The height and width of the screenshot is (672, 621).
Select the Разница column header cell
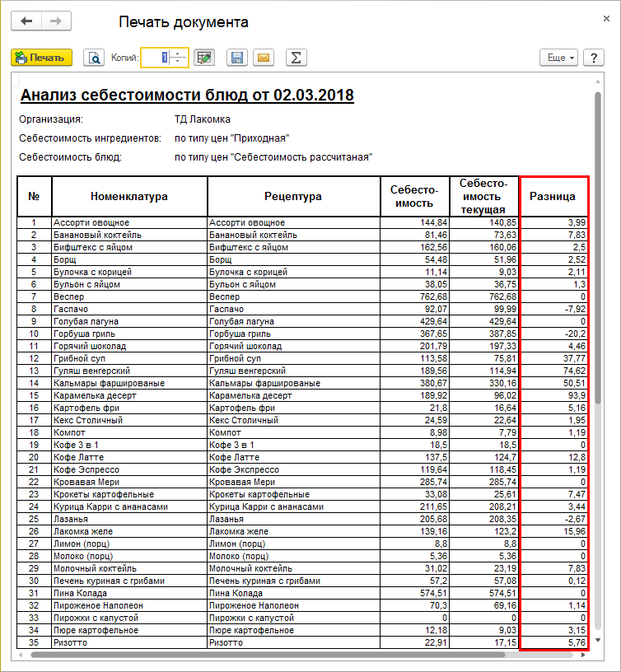554,197
